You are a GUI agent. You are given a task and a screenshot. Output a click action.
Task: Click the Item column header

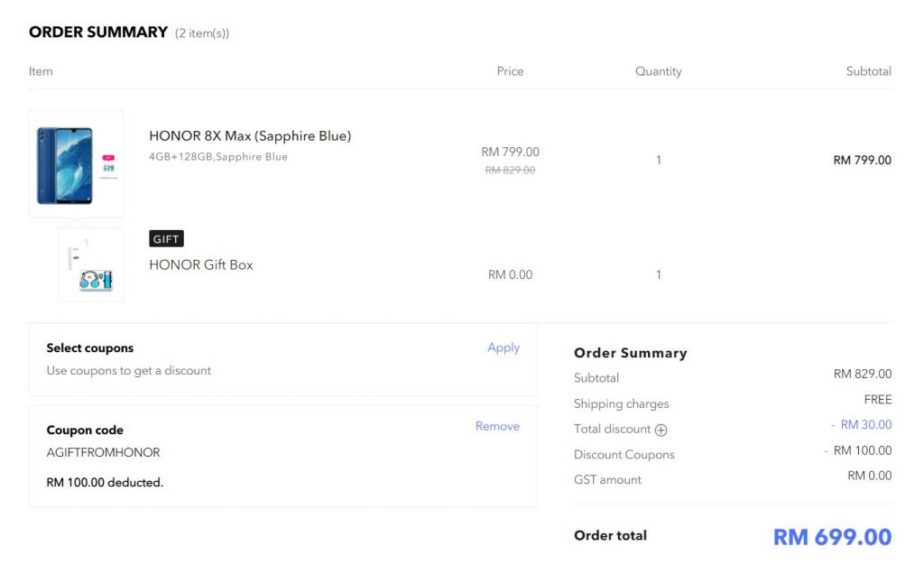pos(41,71)
